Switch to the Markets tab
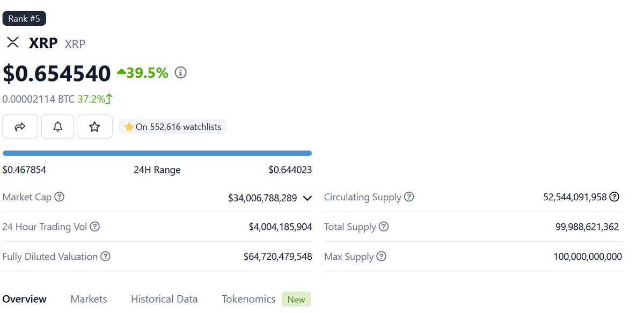 click(x=89, y=299)
